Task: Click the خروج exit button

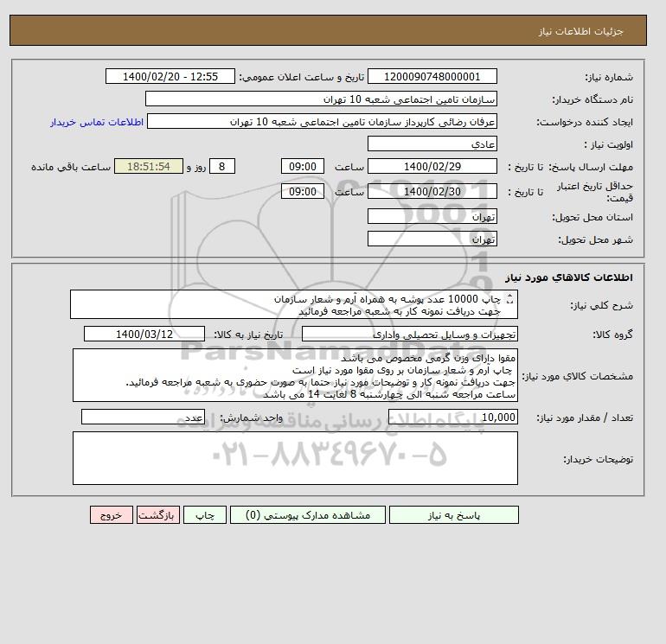Action: coord(112,515)
